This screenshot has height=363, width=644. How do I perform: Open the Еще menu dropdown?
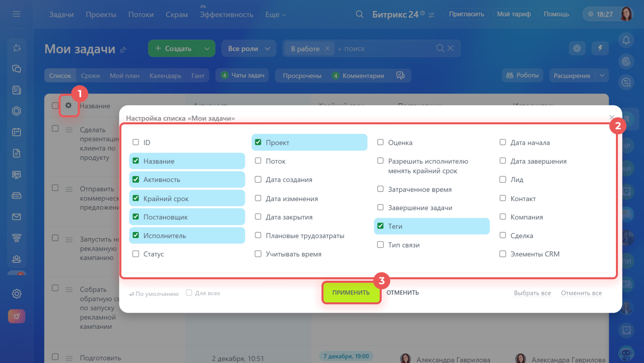pyautogui.click(x=275, y=15)
